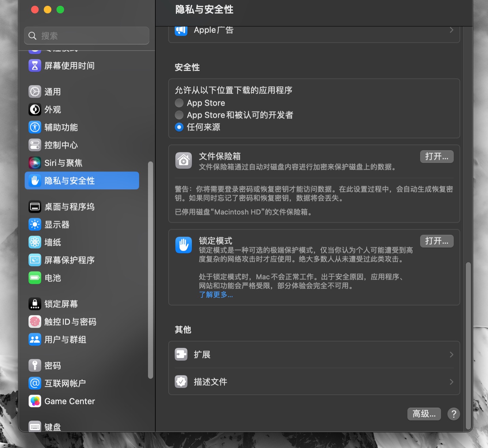488x448 pixels.
Task: Open the 描述文件 section
Action: click(x=313, y=382)
